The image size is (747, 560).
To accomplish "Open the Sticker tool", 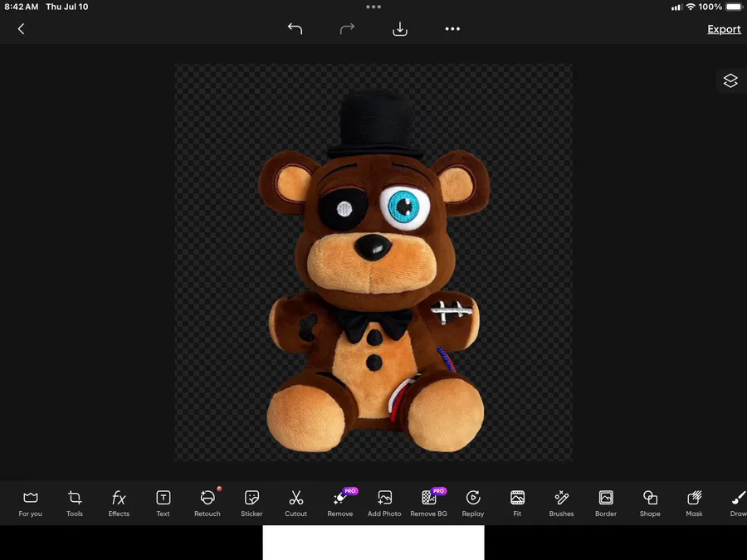I will (x=251, y=504).
